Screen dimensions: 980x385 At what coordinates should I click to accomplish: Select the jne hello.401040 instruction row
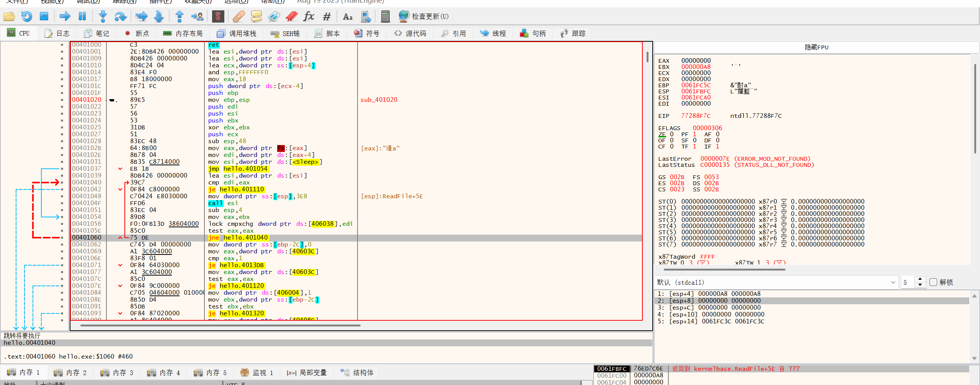click(x=356, y=238)
